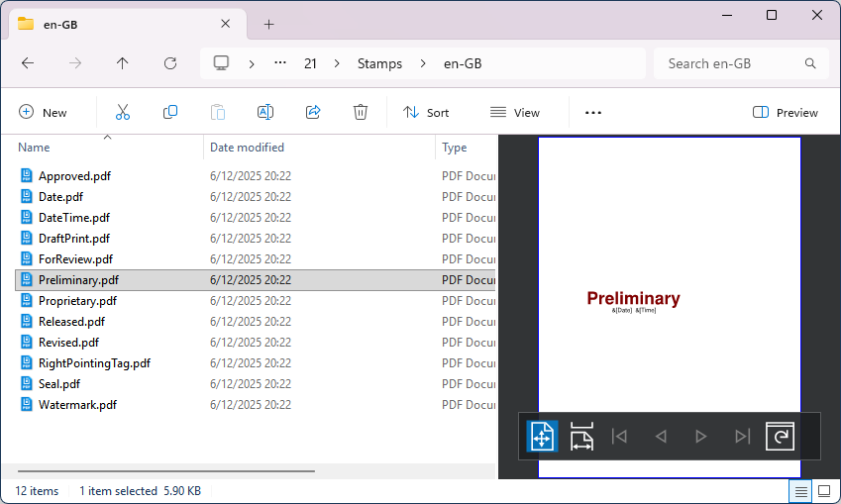This screenshot has height=504, width=841.
Task: Sort by Name column header
Action: coord(107,148)
